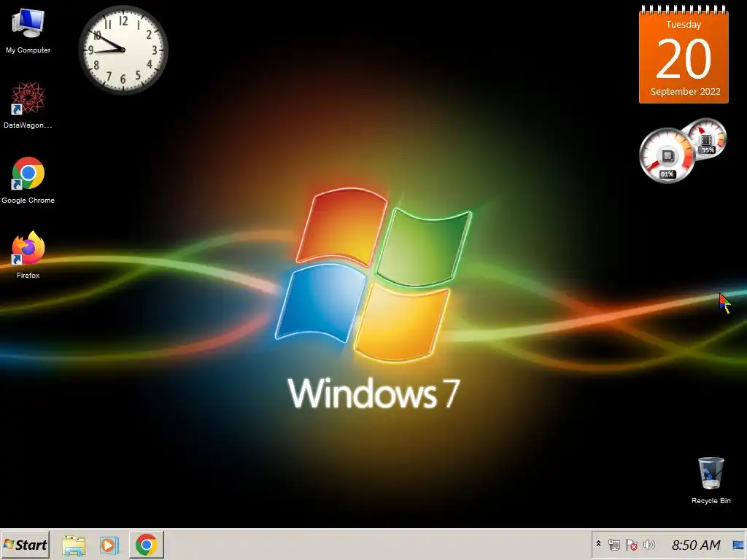The width and height of the screenshot is (747, 560).
Task: Click the volume speaker tray icon
Action: click(x=649, y=545)
